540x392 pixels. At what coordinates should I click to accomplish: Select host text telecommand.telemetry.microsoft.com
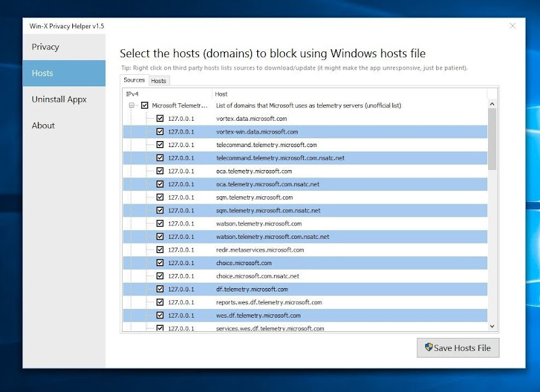tap(267, 145)
